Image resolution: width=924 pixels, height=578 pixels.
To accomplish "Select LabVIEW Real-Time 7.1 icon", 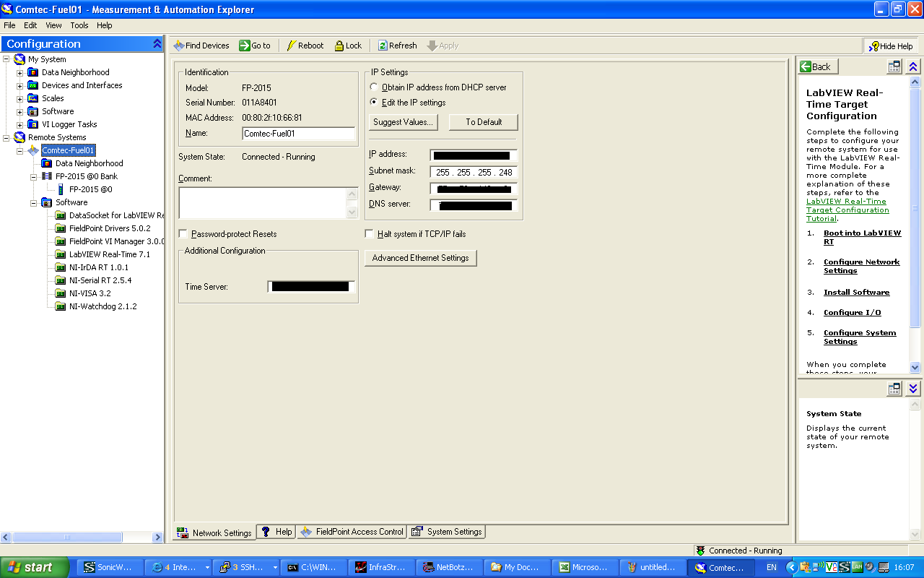I will [61, 254].
